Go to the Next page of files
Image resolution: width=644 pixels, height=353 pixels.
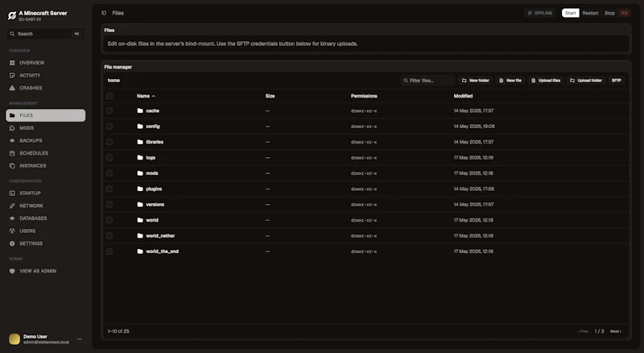[x=615, y=331]
